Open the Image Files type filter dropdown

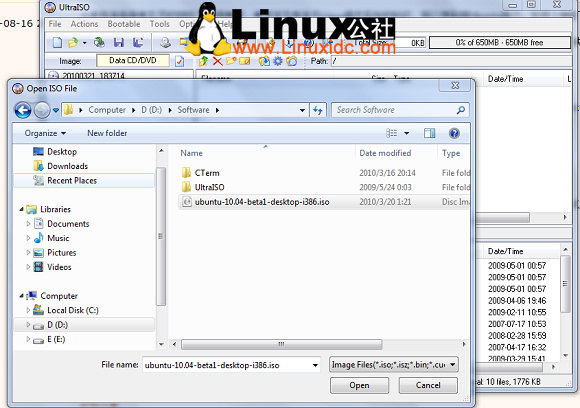[394, 365]
